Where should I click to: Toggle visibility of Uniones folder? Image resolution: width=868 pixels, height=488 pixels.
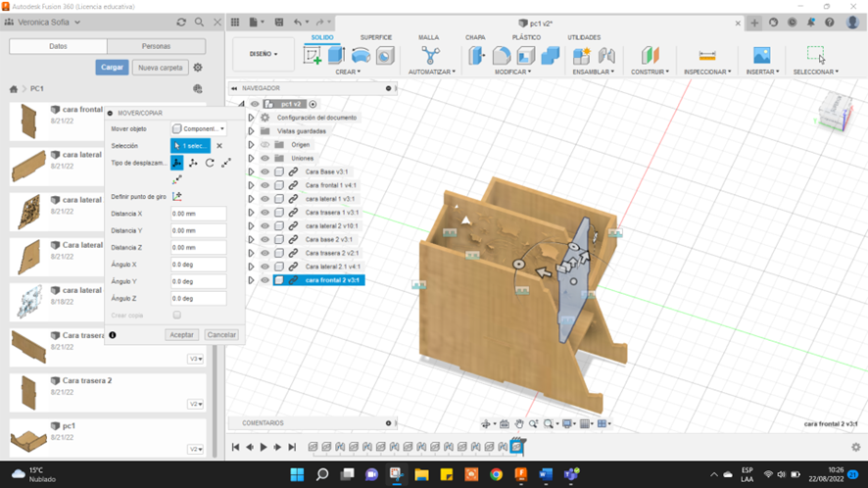(265, 159)
